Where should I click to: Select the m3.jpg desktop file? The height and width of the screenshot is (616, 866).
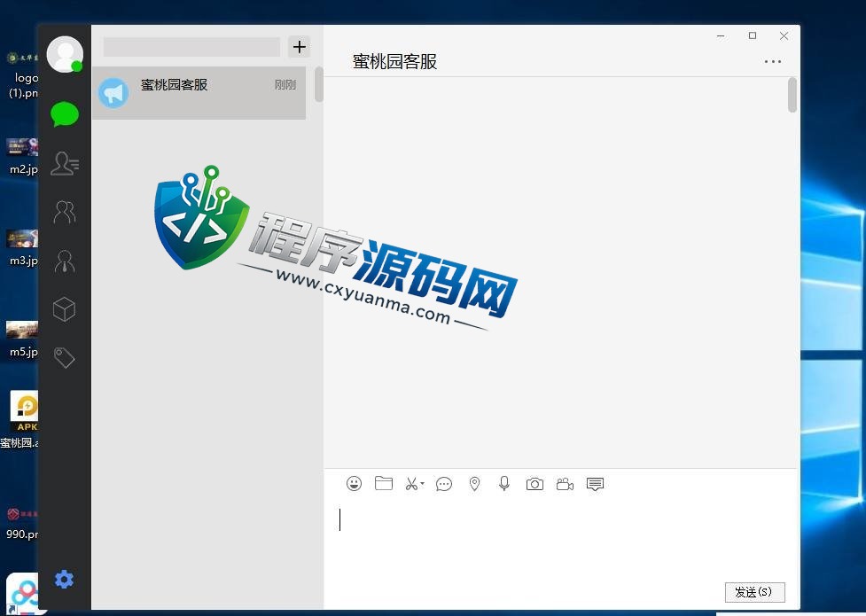pyautogui.click(x=23, y=248)
